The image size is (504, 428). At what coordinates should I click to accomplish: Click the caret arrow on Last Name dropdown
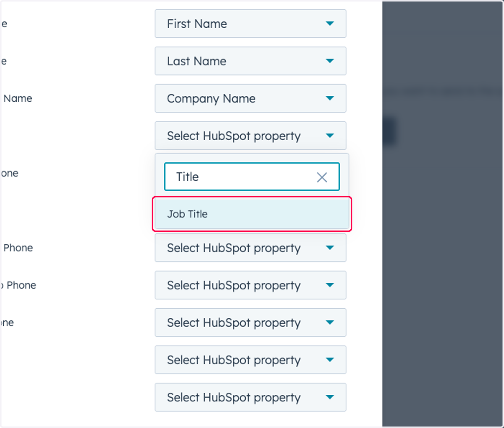pyautogui.click(x=330, y=61)
